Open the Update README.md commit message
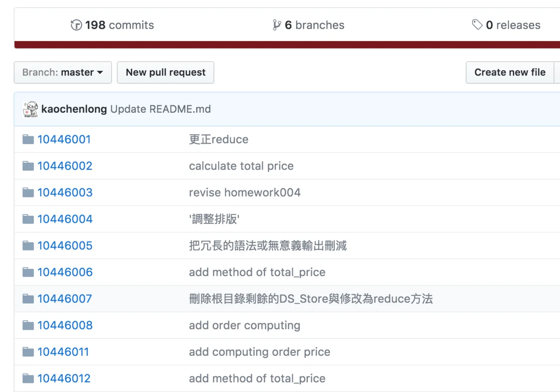Viewport: 560px width, 392px height. coord(160,109)
